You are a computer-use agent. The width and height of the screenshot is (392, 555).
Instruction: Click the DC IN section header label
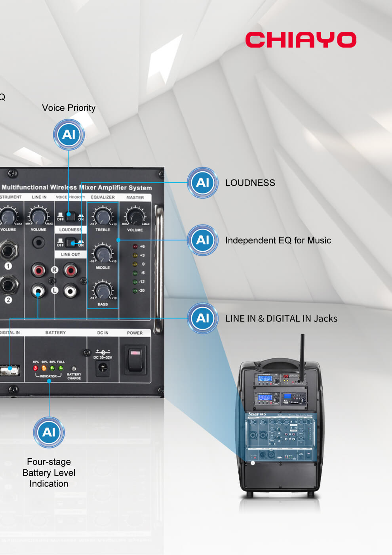pyautogui.click(x=103, y=333)
